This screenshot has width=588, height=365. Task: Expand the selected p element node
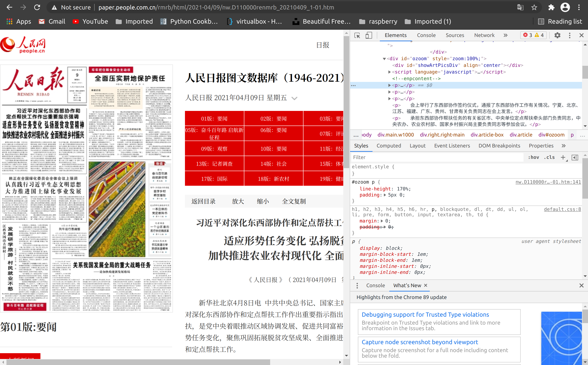(389, 85)
